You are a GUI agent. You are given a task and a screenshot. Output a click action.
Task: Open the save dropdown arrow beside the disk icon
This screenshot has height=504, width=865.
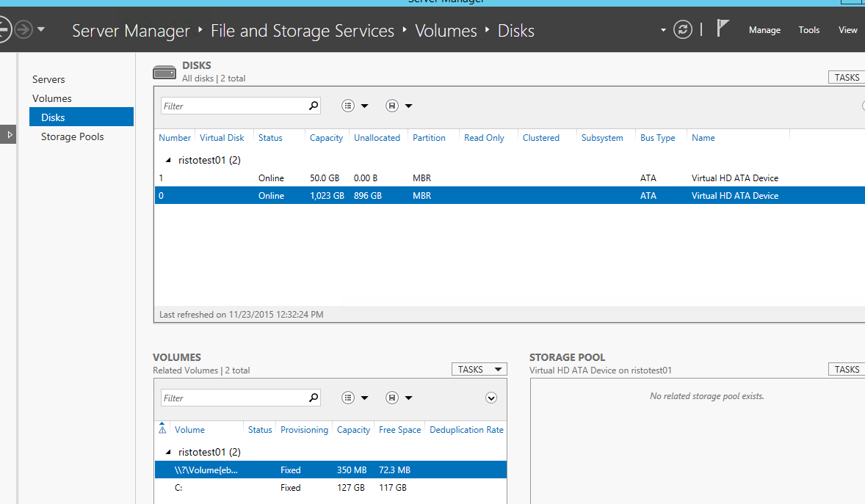pyautogui.click(x=408, y=105)
